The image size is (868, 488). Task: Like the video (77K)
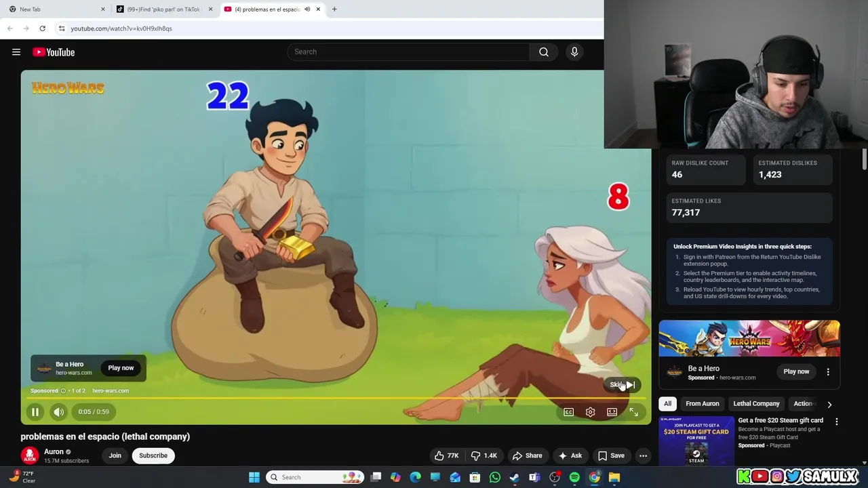click(x=446, y=455)
